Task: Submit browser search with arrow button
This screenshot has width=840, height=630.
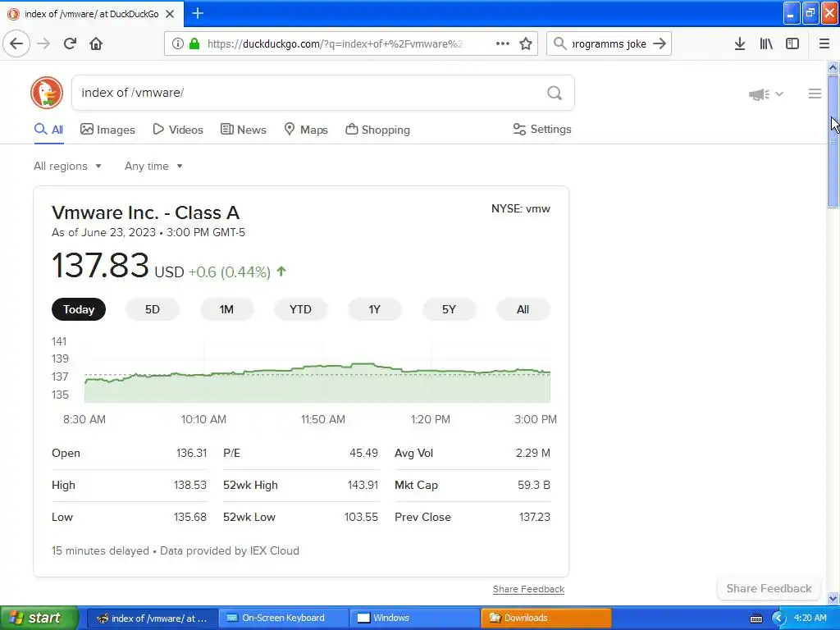Action: click(x=660, y=43)
